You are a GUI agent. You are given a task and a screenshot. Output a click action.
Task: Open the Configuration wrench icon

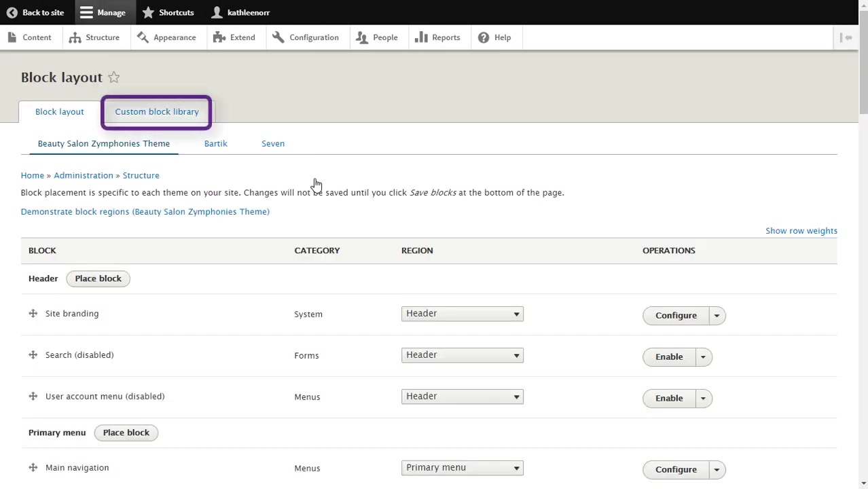tap(278, 37)
